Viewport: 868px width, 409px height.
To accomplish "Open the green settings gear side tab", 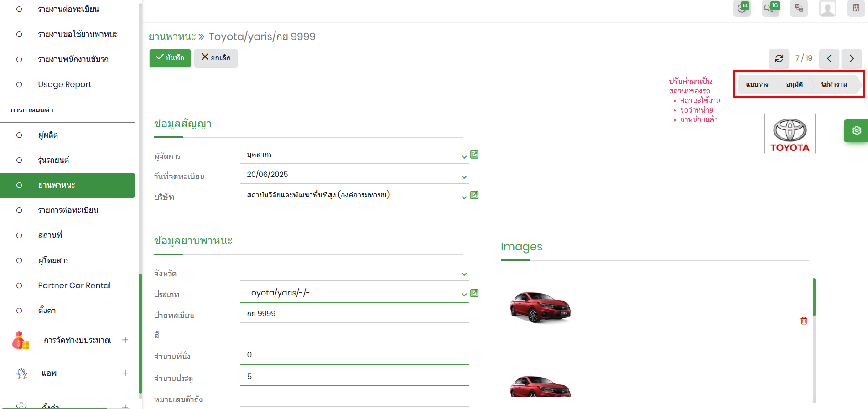I will pos(856,130).
